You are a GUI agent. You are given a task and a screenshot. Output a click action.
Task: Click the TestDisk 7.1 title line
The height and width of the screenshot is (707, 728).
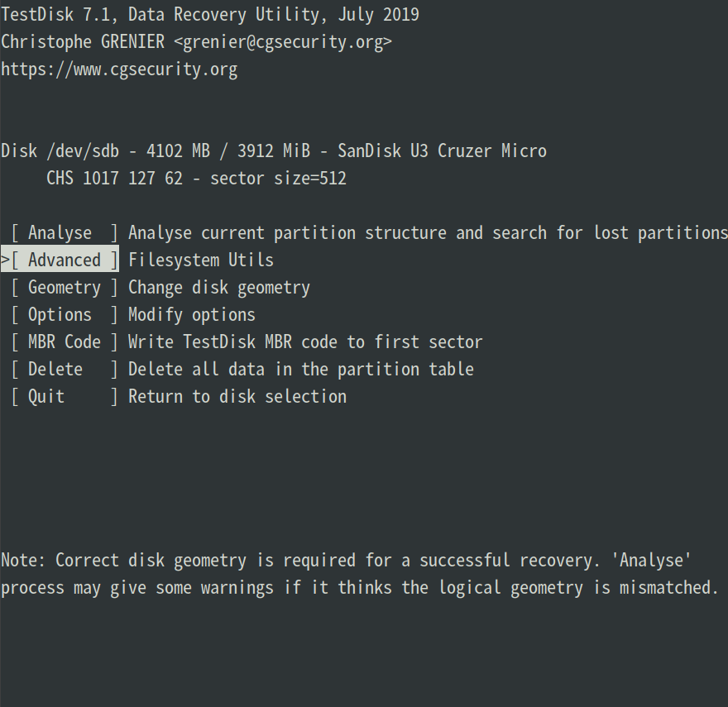point(209,14)
